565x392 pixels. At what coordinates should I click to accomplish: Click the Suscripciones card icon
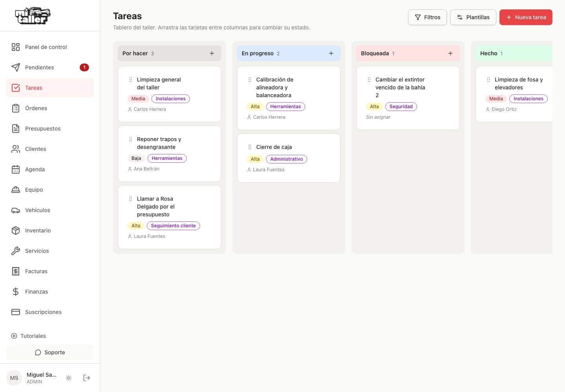(x=16, y=312)
